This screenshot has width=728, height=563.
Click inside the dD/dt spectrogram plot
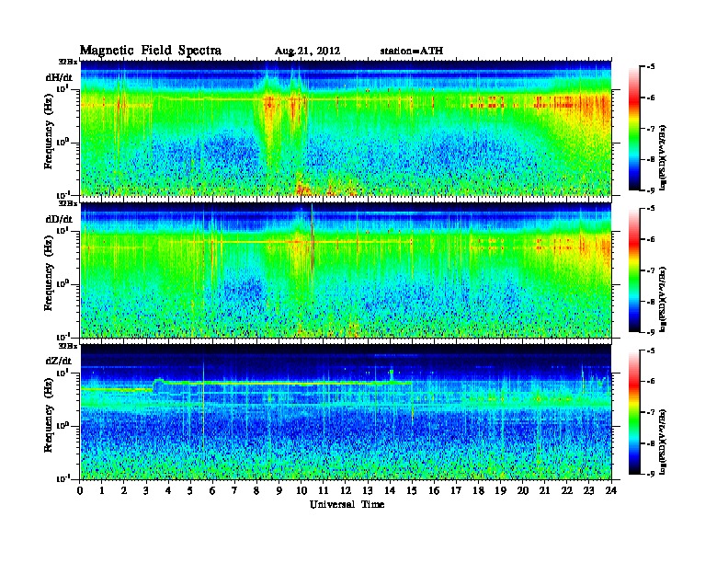(346, 270)
